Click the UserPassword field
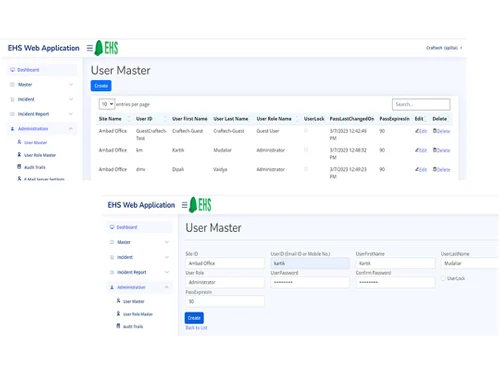The height and width of the screenshot is (375, 500). click(x=310, y=282)
